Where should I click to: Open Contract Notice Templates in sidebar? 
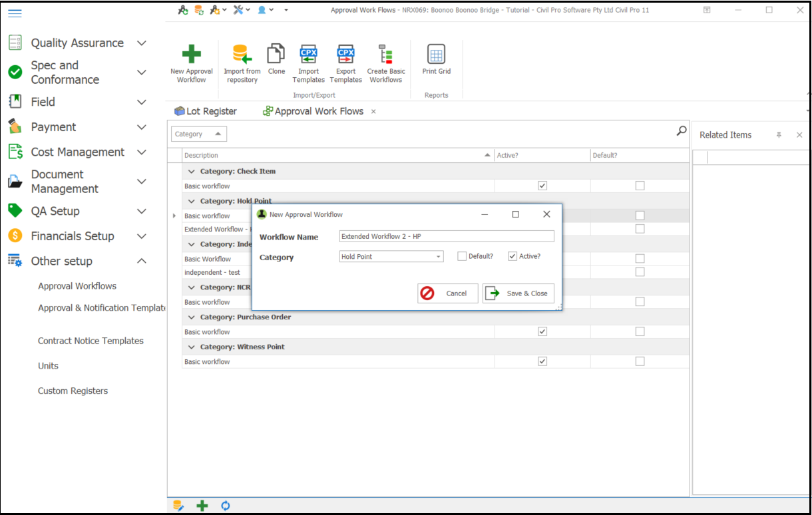pyautogui.click(x=91, y=341)
